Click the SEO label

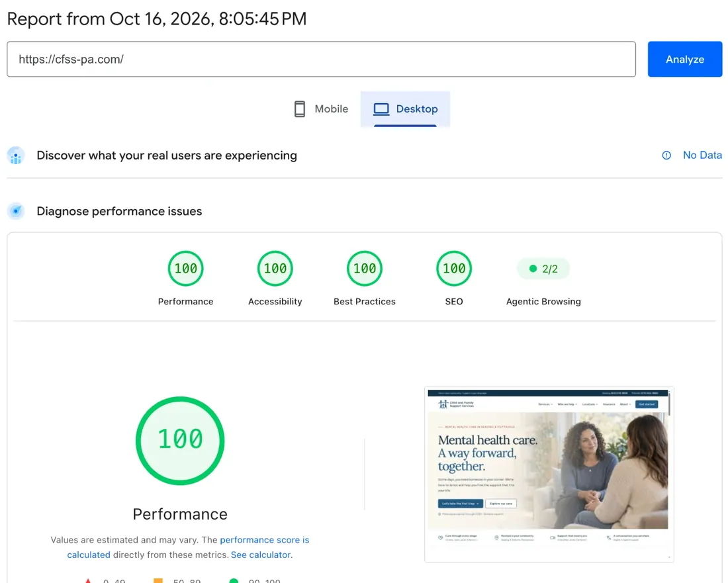pyautogui.click(x=454, y=301)
